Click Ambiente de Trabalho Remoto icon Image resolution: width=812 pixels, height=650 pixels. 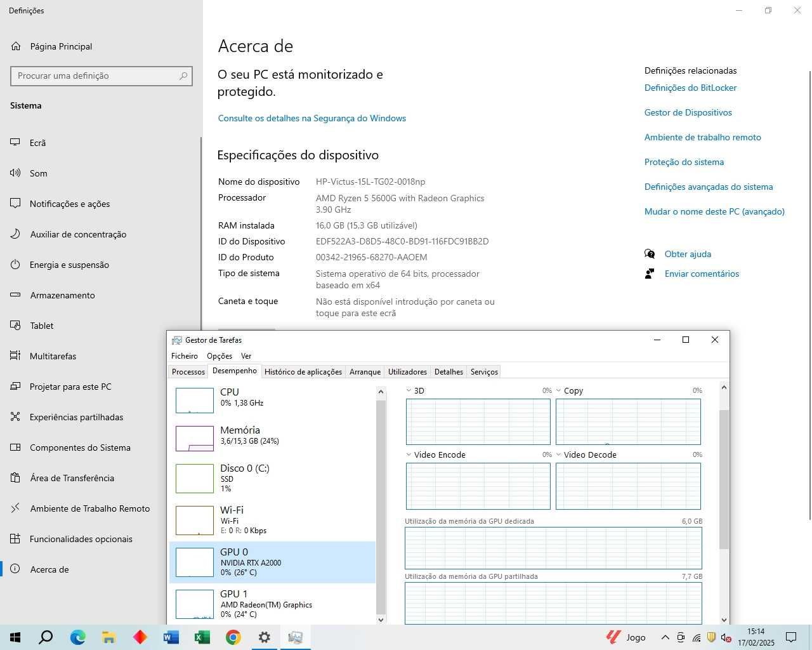click(x=15, y=508)
